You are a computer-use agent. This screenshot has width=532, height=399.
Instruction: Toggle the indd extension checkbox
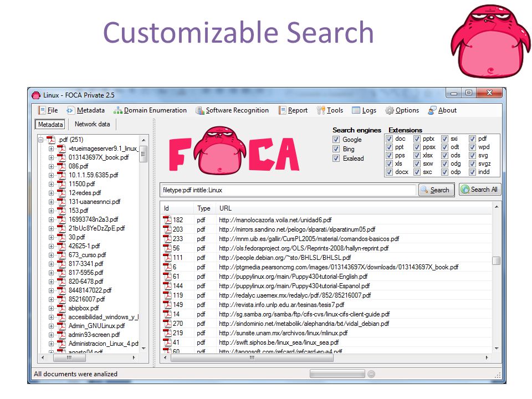click(x=472, y=172)
